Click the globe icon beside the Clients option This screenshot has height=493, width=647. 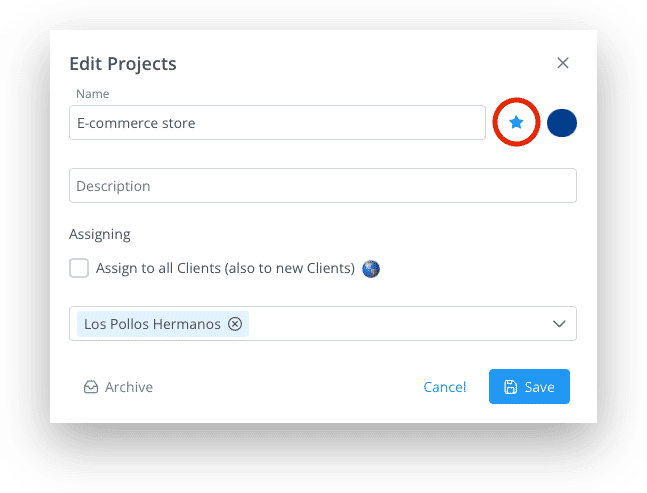371,269
